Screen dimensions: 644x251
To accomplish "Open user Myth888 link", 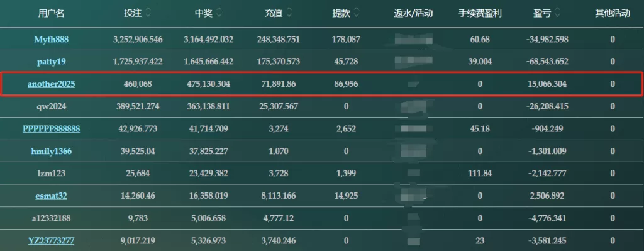I will click(x=52, y=40).
